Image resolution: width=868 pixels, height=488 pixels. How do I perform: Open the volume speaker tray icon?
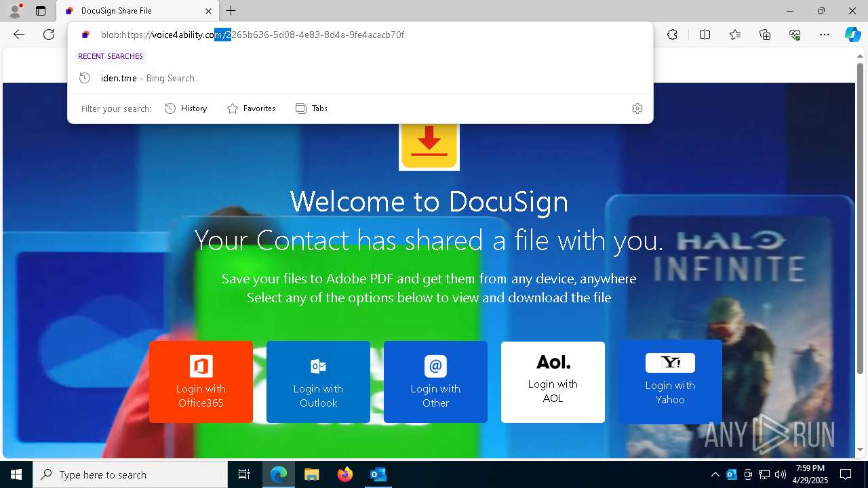781,474
